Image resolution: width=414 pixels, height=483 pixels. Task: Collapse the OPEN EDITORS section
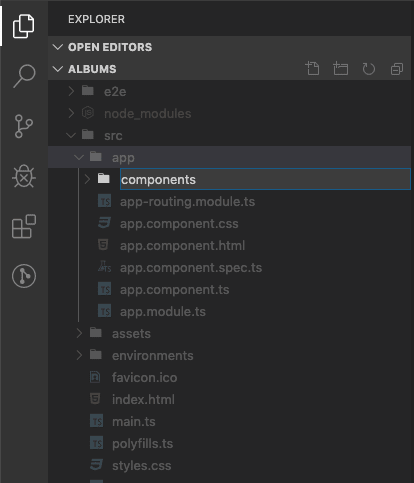coord(58,47)
